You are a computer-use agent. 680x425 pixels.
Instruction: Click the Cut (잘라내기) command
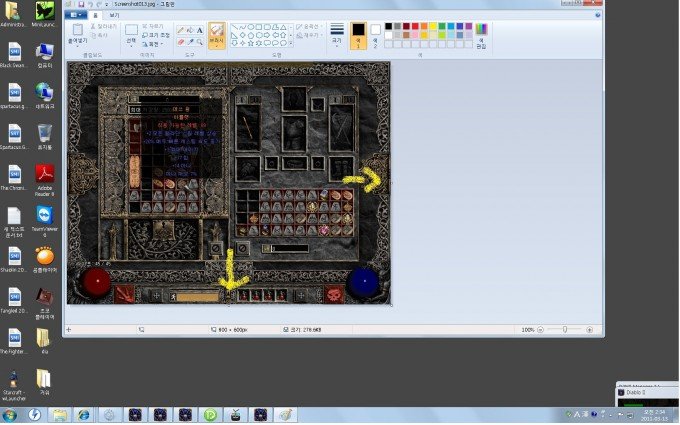pyautogui.click(x=104, y=26)
